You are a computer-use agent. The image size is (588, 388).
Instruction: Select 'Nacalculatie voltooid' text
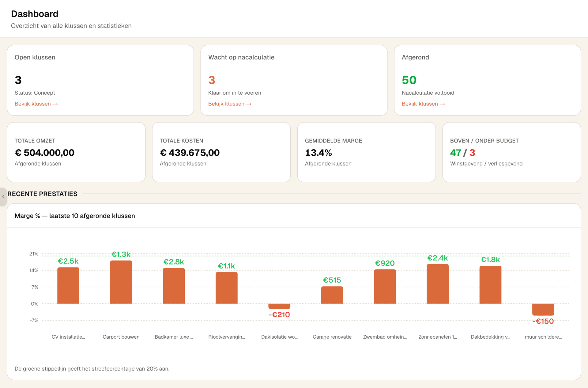click(428, 93)
